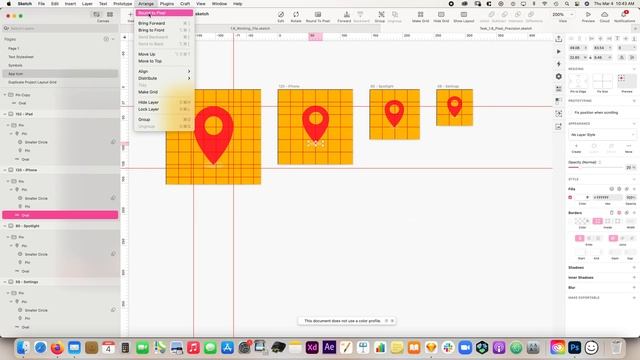Viewport: 640px width, 360px height.
Task: Open Adobe XD in the Dock
Action: pos(312,348)
